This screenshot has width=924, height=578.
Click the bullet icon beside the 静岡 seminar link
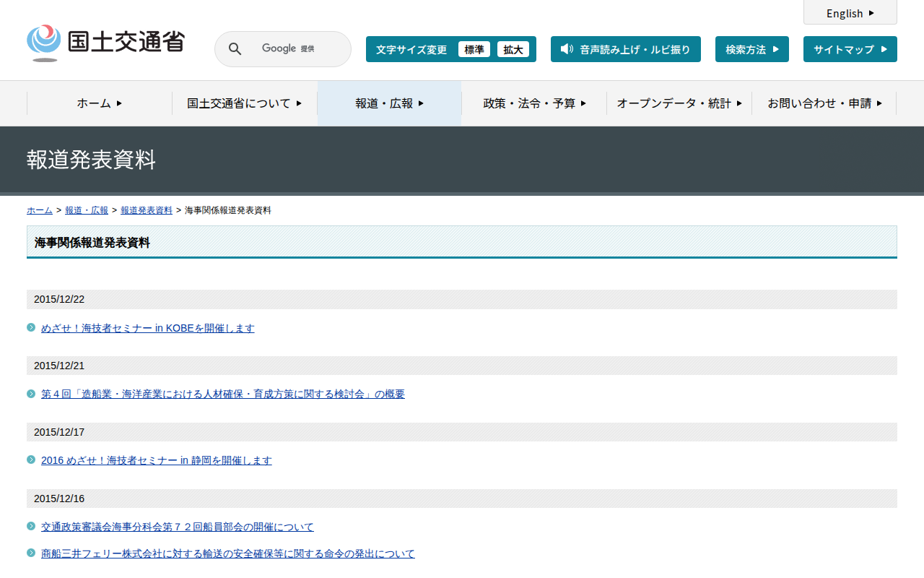pyautogui.click(x=31, y=460)
